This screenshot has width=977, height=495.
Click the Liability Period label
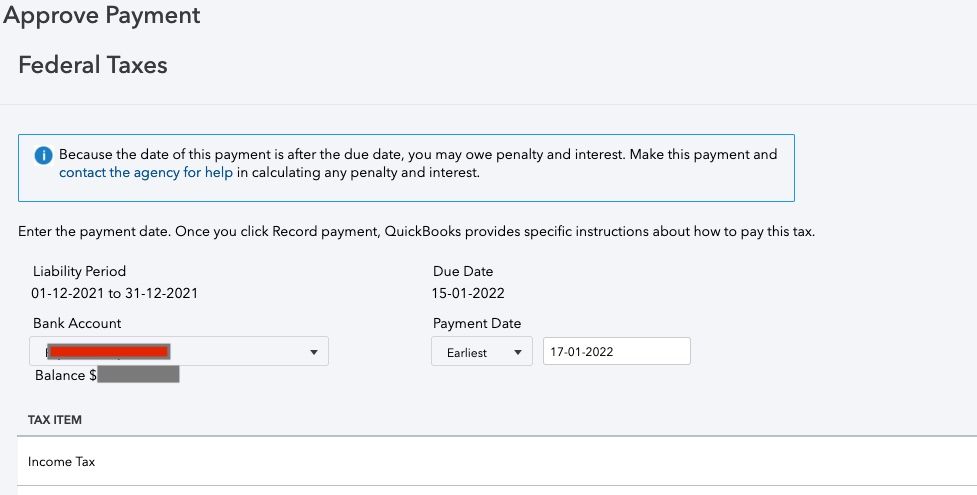[80, 271]
